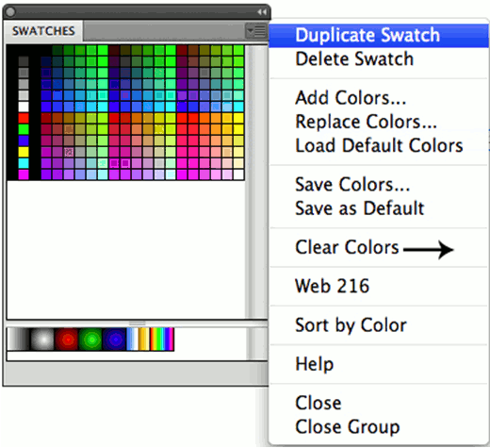Select Replace Colors… menu entry
The image size is (490, 448).
pos(366,122)
